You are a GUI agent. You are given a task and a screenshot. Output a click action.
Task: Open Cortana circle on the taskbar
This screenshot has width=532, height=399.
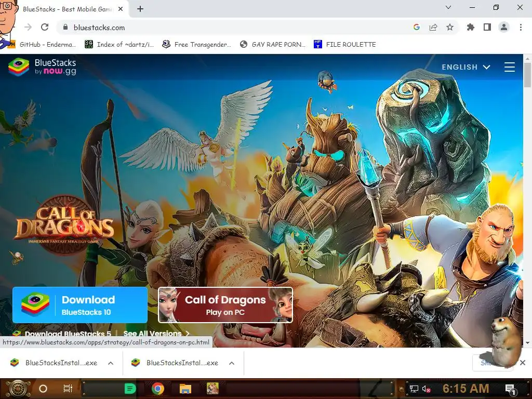point(43,389)
